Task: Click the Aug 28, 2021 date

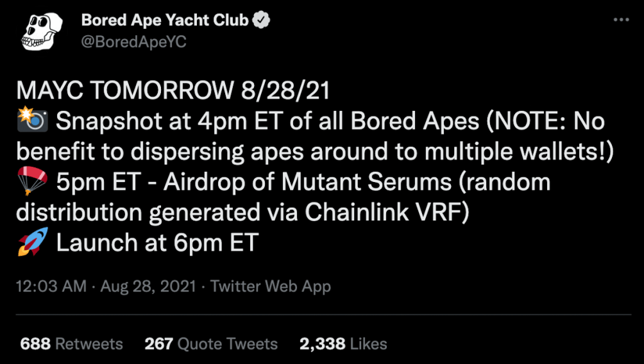Action: [149, 287]
